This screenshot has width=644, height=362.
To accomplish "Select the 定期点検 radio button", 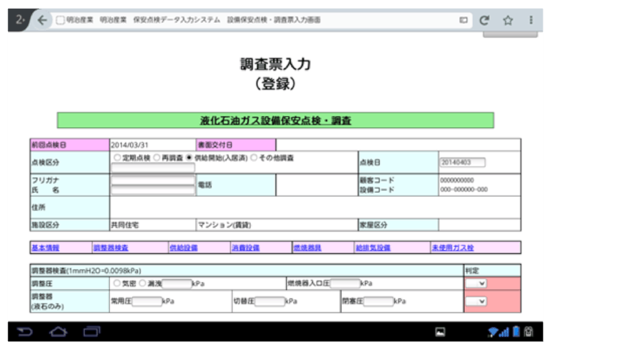I will [117, 158].
